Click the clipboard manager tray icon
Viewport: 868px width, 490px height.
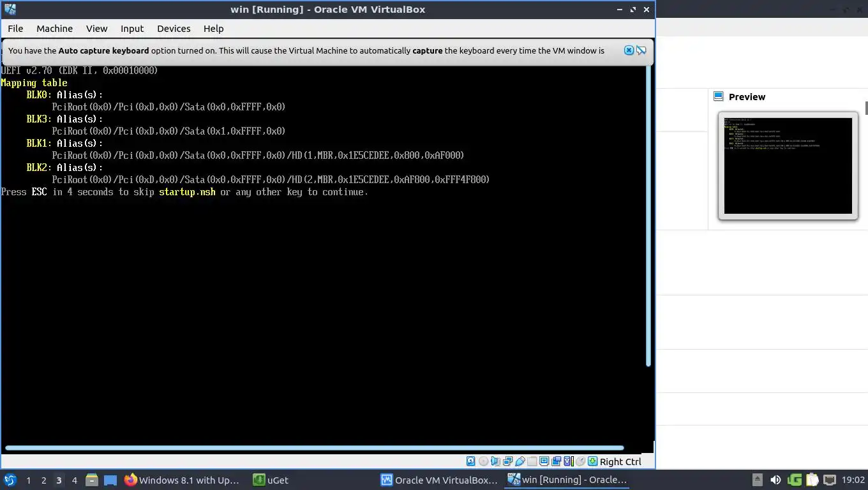[x=812, y=480]
